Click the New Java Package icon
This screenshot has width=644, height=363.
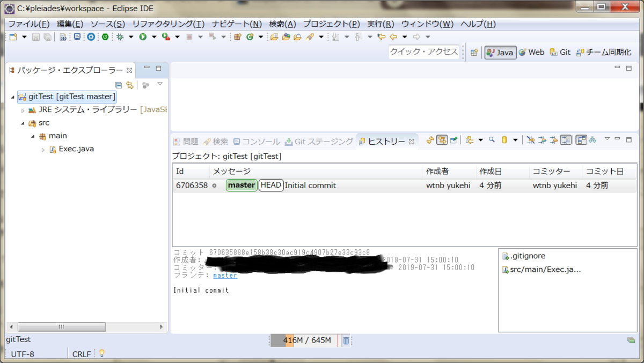pyautogui.click(x=238, y=37)
